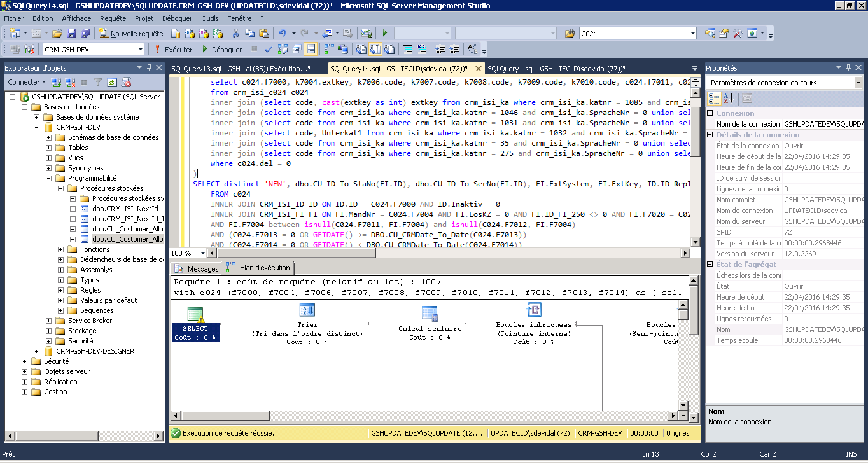Save the query with the floppy disk icon
Viewport: 868px width, 463px height.
(x=71, y=33)
